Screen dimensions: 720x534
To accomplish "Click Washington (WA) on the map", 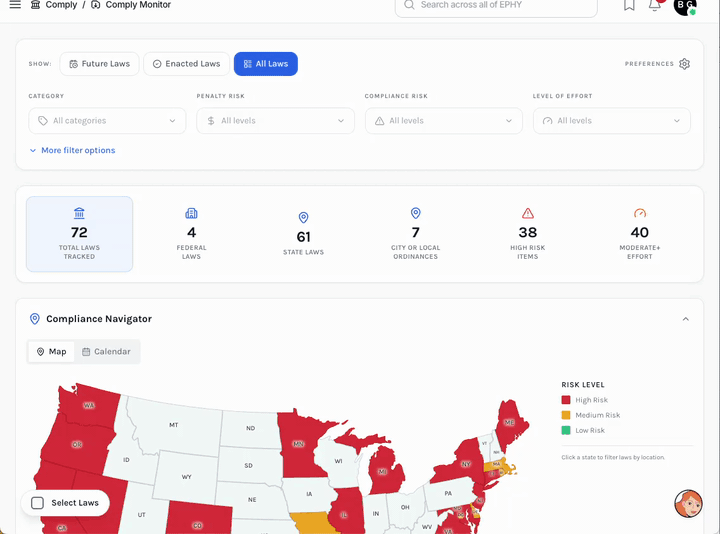I will tap(89, 405).
